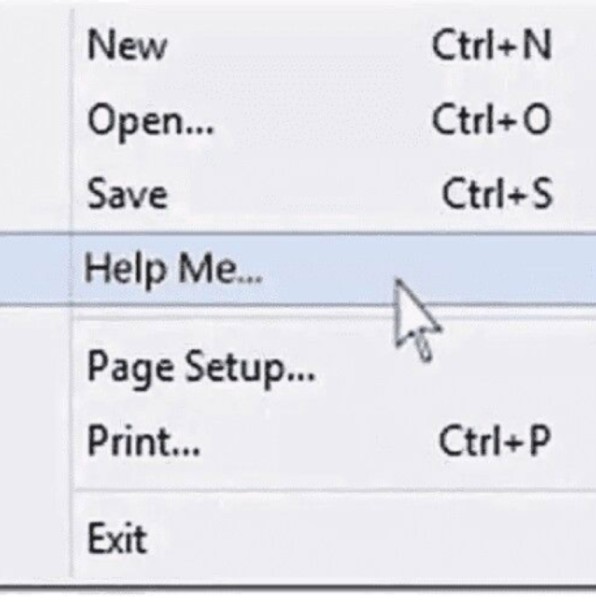The image size is (596, 603).
Task: Click empty space right of Exit label
Action: pos(369,538)
